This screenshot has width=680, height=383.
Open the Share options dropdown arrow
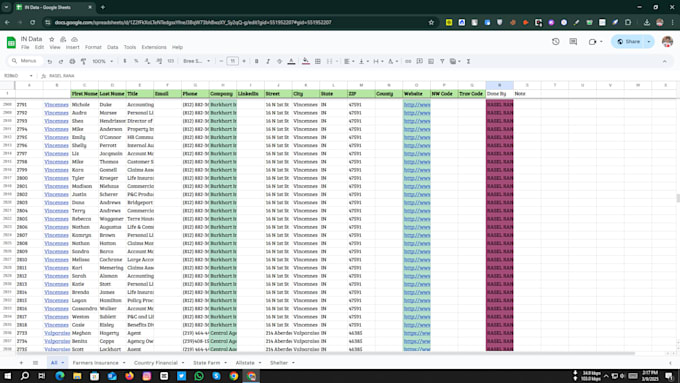[x=649, y=42]
